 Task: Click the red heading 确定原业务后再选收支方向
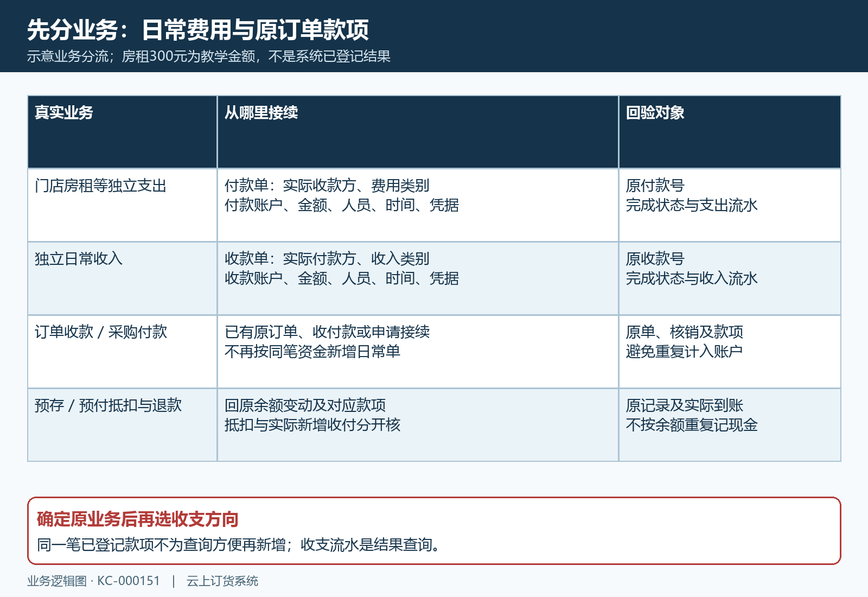click(x=138, y=519)
